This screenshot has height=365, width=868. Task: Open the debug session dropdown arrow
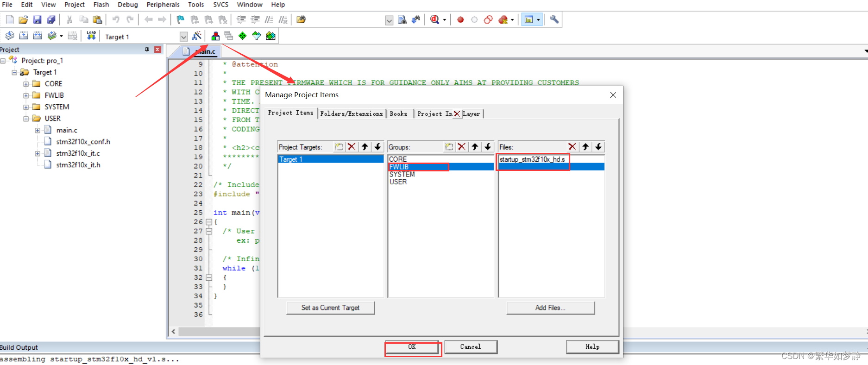[445, 20]
